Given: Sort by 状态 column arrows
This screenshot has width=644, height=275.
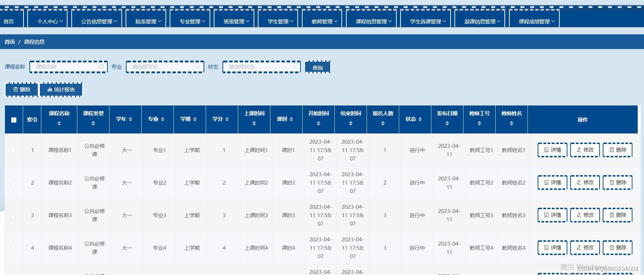Looking at the screenshot, I should point(420,119).
